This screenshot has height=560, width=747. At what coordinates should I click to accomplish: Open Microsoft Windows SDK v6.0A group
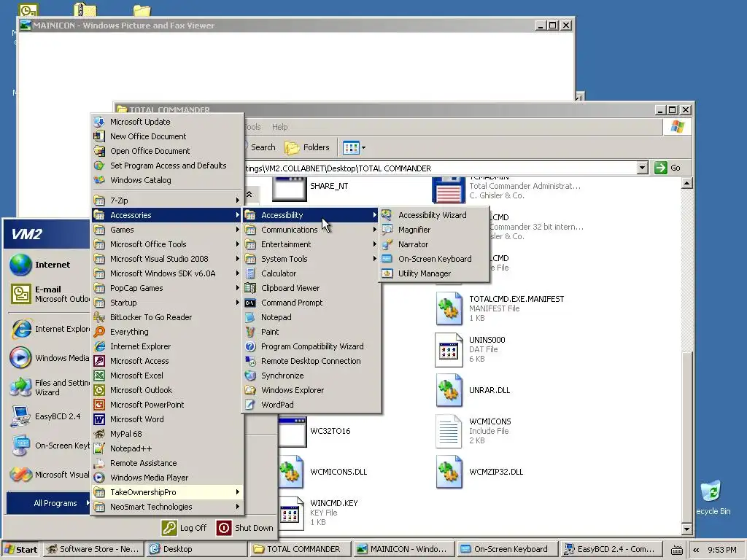(x=167, y=273)
